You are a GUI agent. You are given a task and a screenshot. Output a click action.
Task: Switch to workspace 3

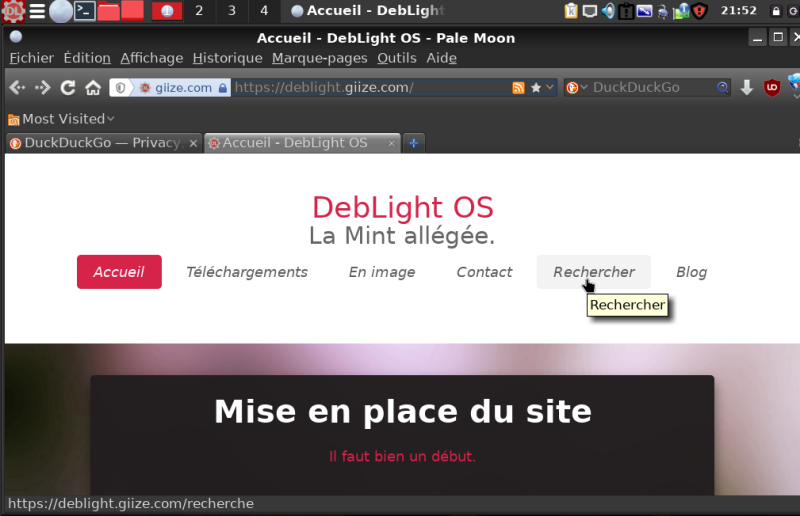(231, 11)
